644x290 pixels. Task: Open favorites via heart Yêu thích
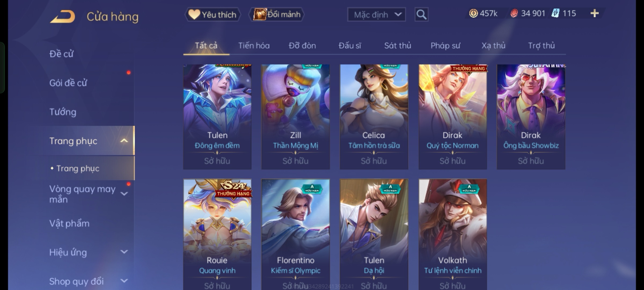(213, 15)
